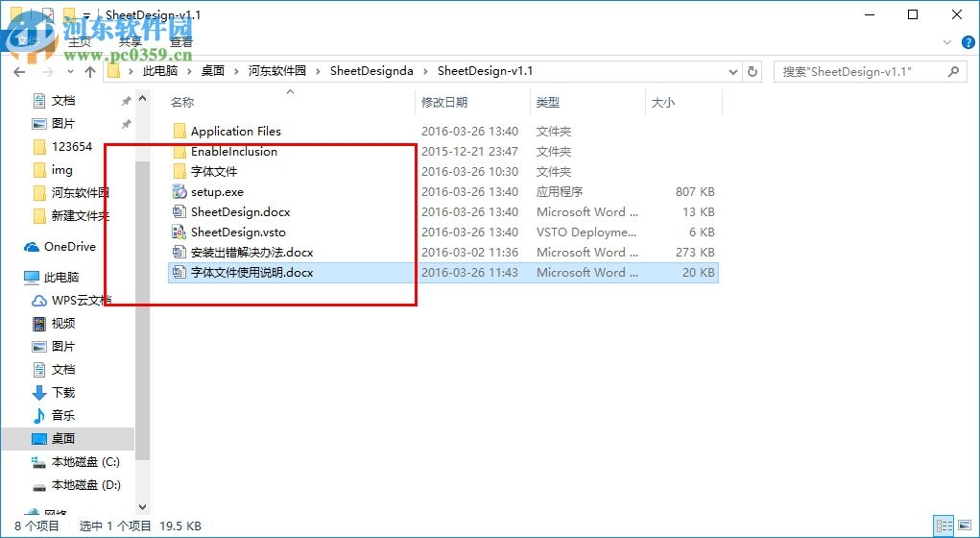980x538 pixels.
Task: Select 桌面 in the navigation pane
Action: (67, 438)
